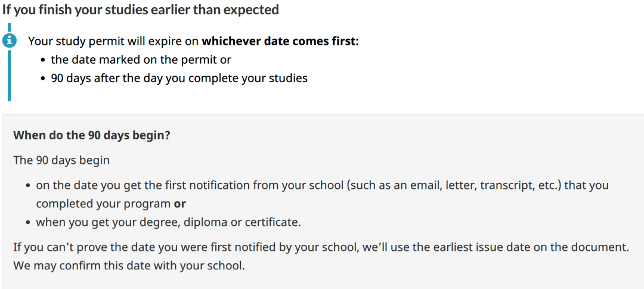Select the heading about finishing studies earlier
The height and width of the screenshot is (289, 644).
[141, 10]
